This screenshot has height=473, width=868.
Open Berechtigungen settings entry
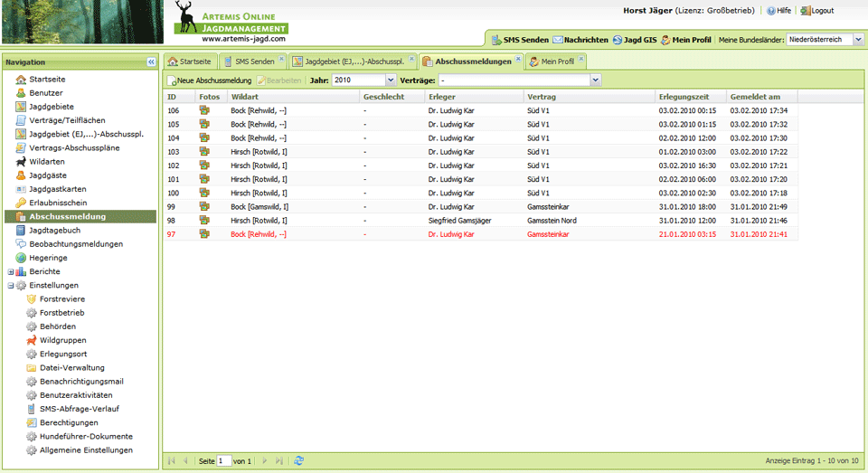point(69,422)
